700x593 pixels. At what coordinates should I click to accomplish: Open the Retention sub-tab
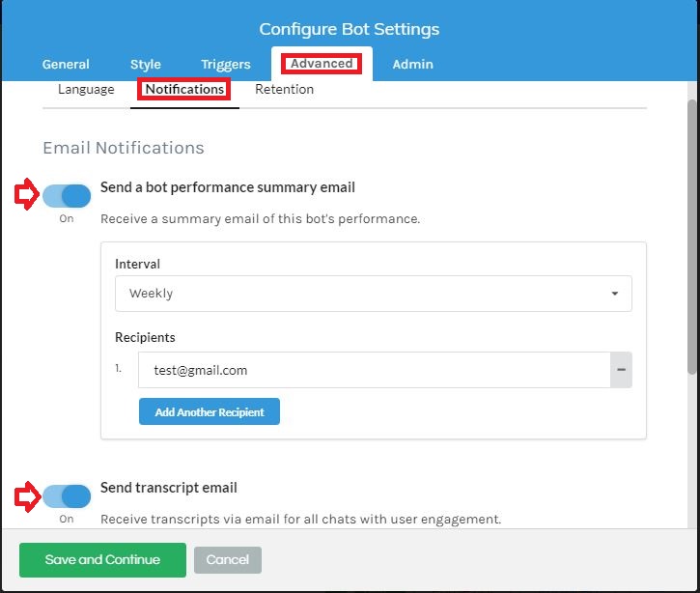coord(285,89)
